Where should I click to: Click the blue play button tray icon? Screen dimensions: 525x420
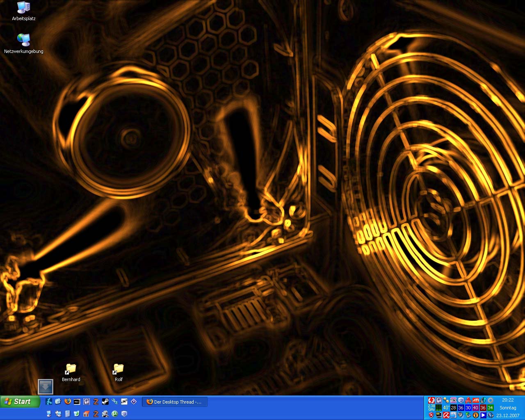coord(483,415)
